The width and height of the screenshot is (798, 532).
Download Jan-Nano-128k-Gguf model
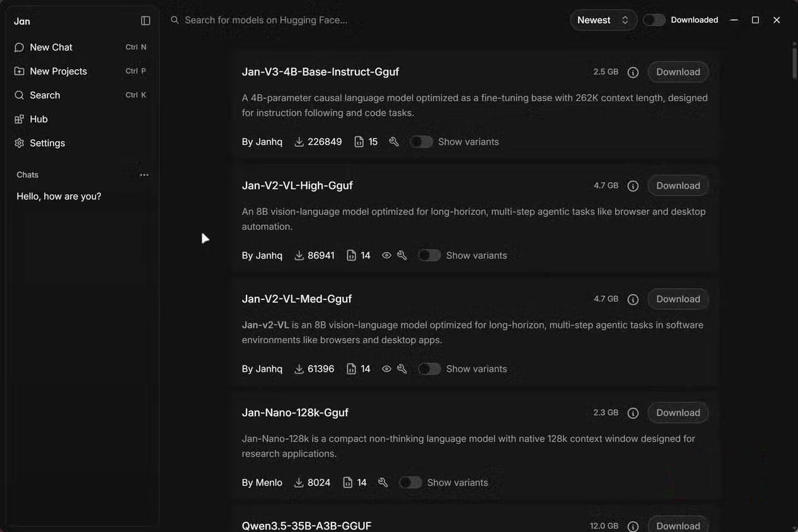[678, 412]
